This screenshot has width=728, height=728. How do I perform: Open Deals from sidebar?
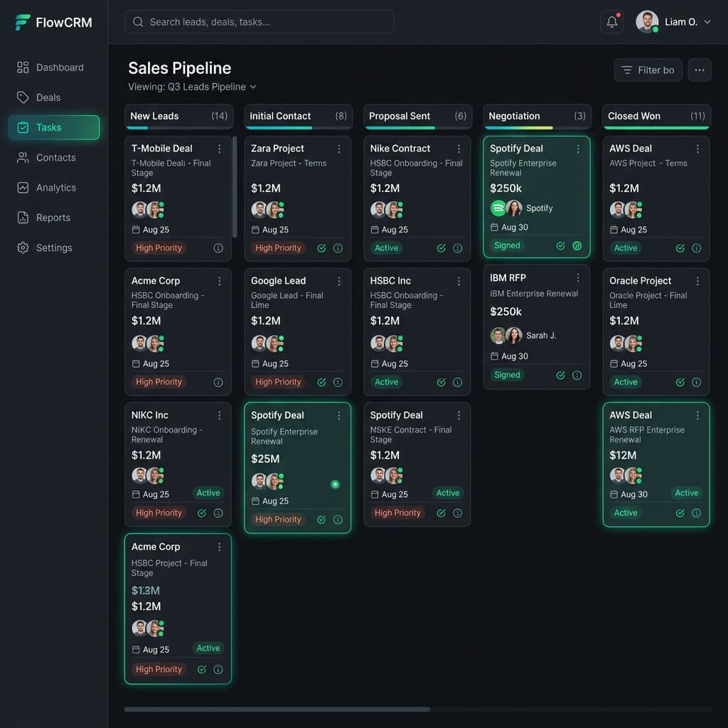click(54, 97)
